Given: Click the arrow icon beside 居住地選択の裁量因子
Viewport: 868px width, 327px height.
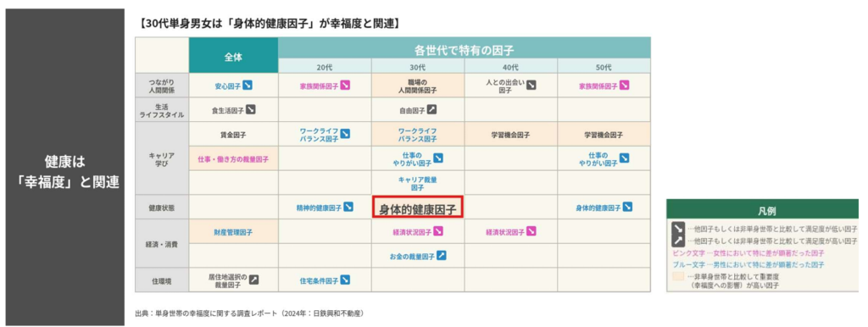Looking at the screenshot, I should coord(253,280).
